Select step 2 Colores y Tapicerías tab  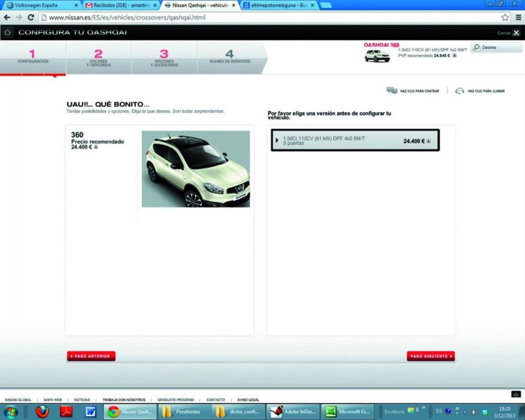(x=99, y=57)
